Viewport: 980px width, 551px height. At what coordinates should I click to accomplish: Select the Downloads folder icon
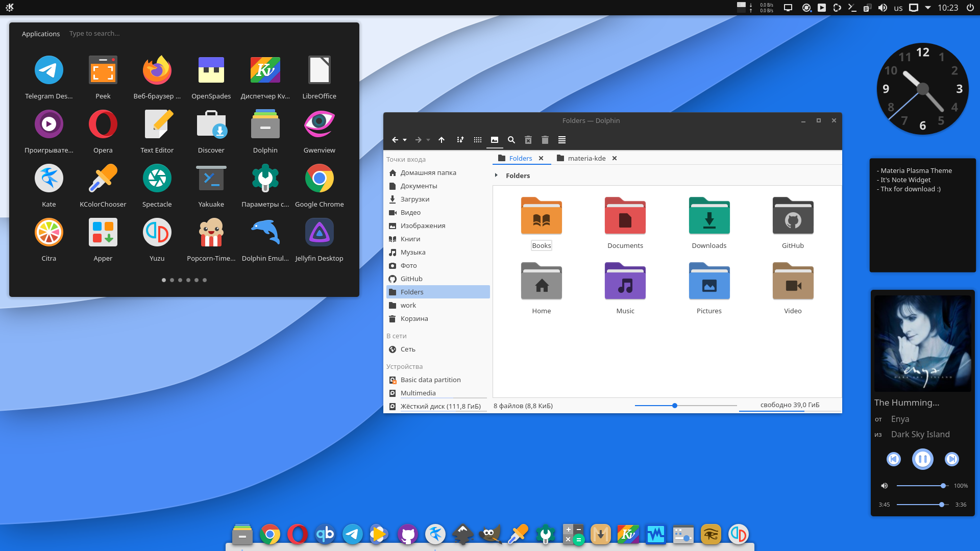tap(709, 216)
